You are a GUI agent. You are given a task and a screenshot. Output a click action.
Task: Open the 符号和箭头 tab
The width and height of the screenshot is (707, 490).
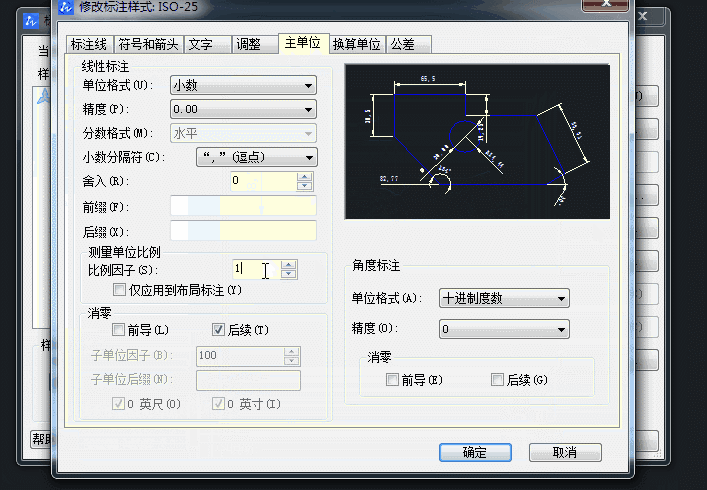point(149,45)
